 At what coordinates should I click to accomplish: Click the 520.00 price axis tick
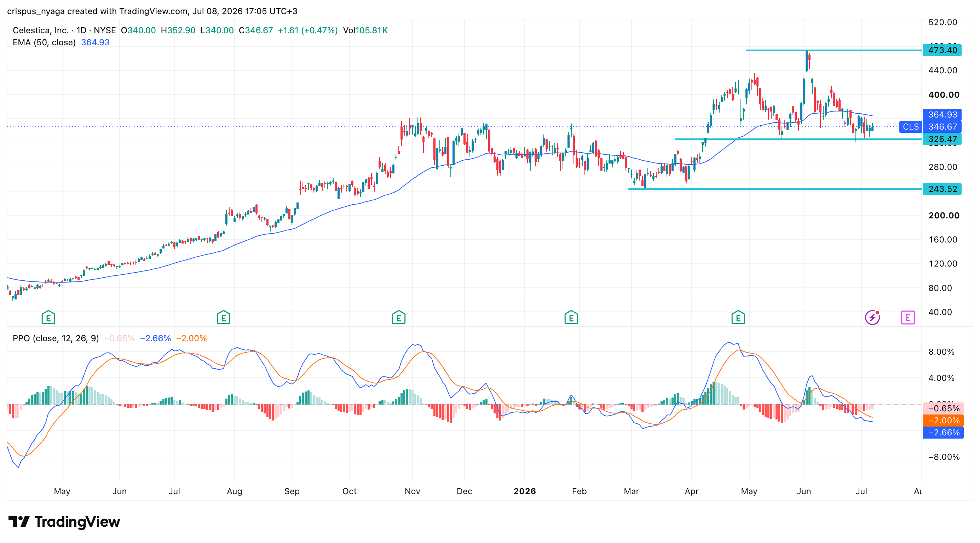942,22
